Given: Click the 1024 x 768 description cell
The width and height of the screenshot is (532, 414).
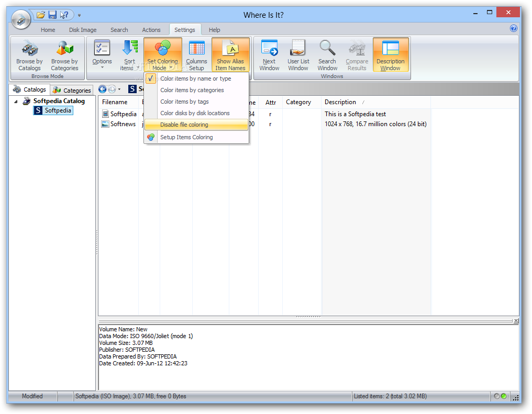Looking at the screenshot, I should click(375, 124).
